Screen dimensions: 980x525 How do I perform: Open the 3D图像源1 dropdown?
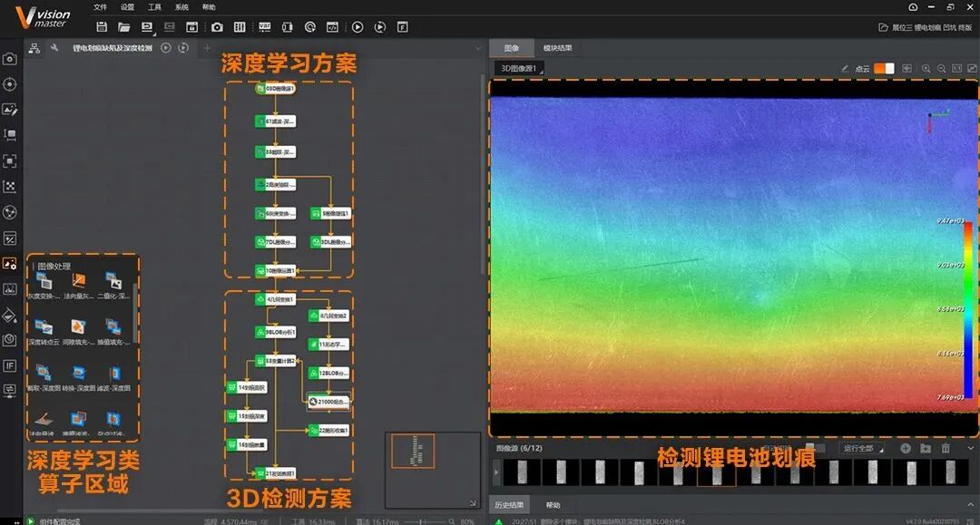click(x=519, y=68)
